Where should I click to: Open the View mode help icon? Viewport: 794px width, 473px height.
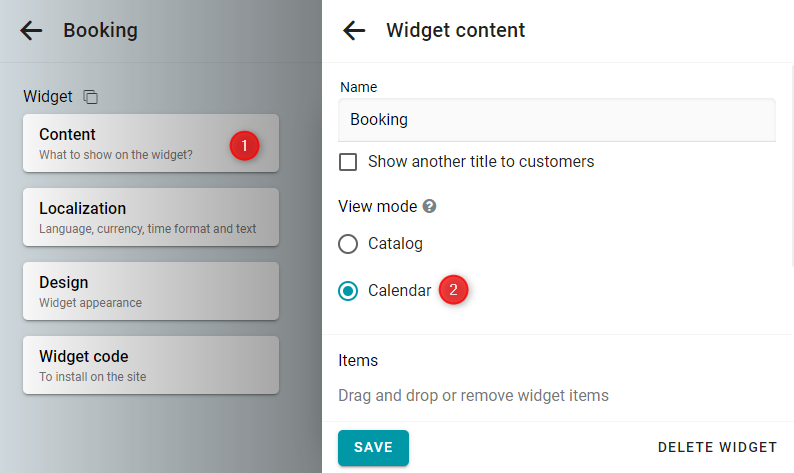tap(429, 206)
